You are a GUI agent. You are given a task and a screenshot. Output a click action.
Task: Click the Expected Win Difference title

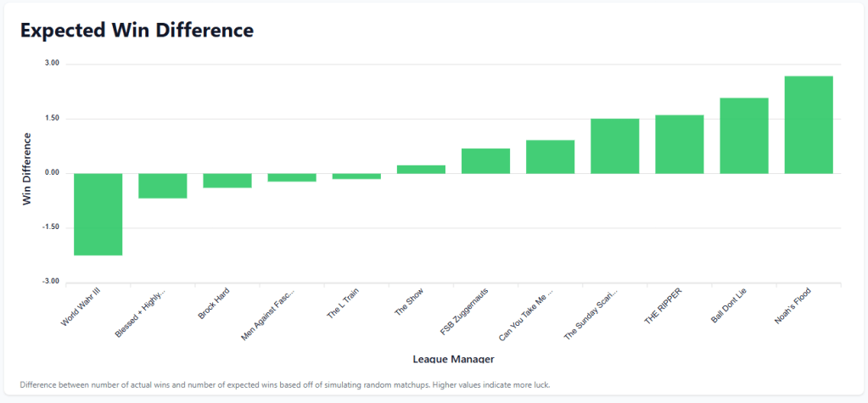point(137,31)
